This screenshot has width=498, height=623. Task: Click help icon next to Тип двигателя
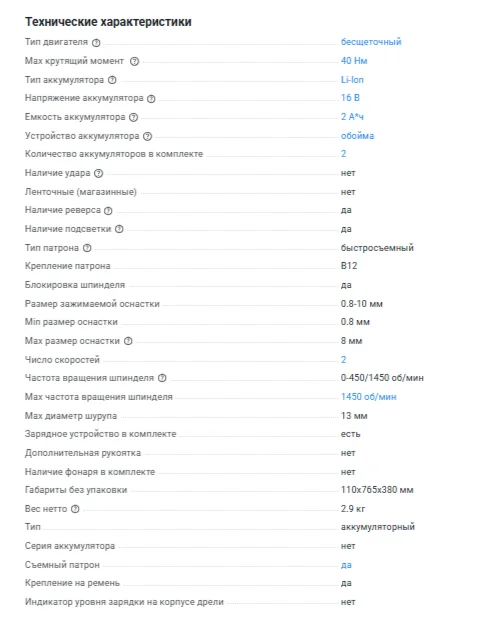pos(96,43)
